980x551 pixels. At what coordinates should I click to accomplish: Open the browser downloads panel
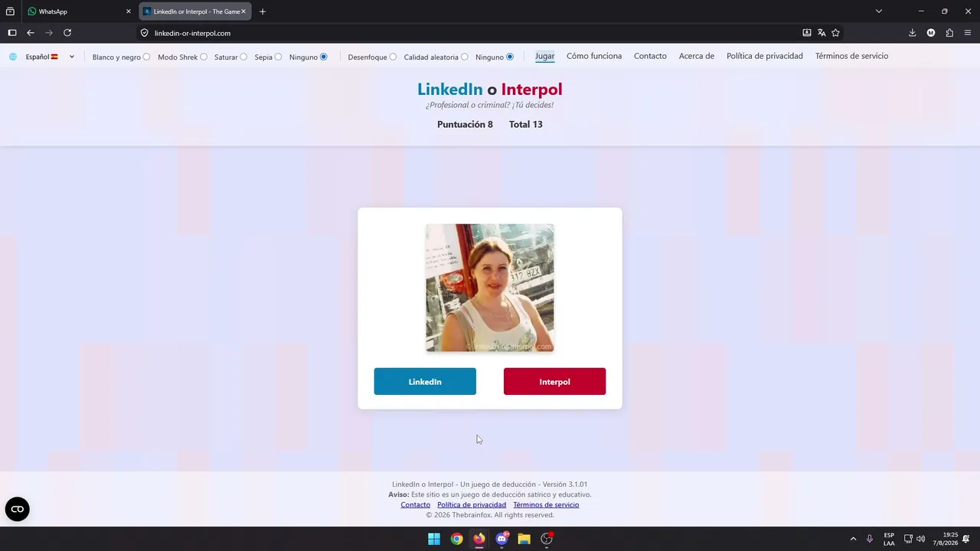point(913,33)
